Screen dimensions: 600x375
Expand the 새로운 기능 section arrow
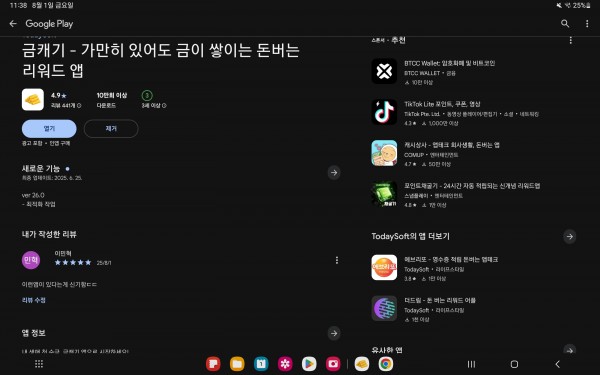[x=334, y=172]
